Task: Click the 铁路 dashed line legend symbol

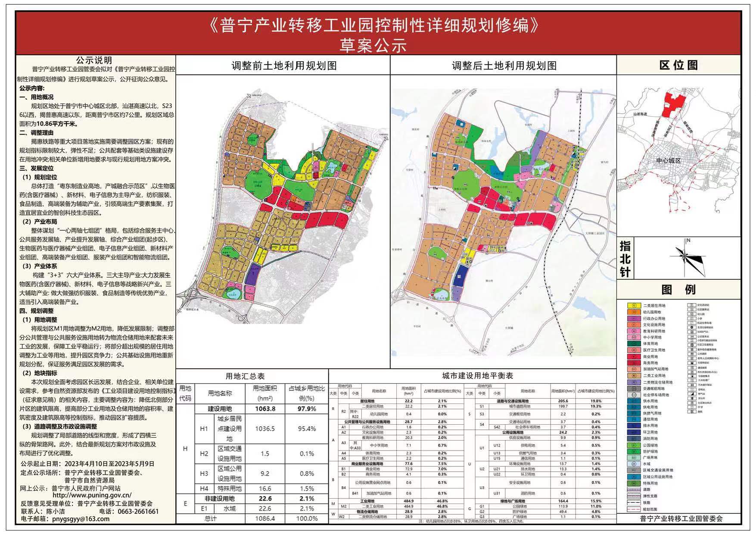Action: [x=634, y=502]
